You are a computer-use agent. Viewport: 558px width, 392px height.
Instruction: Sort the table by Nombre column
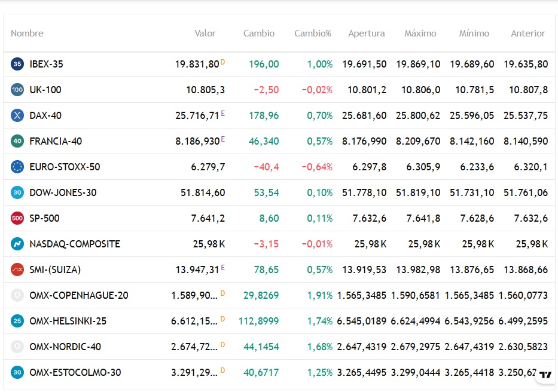coord(27,33)
